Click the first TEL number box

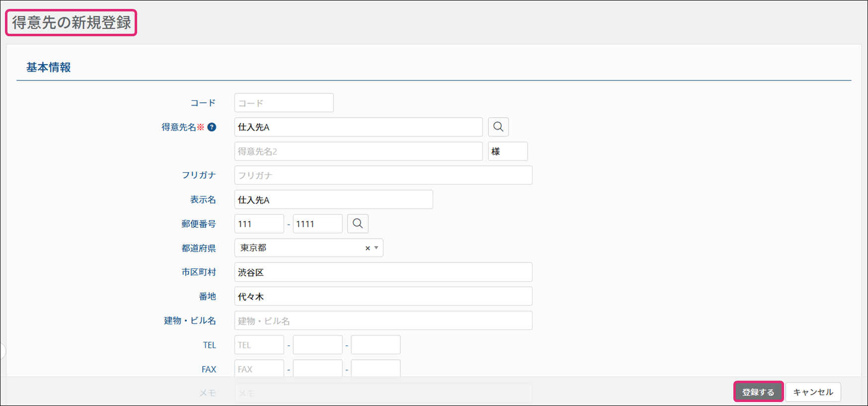(x=259, y=345)
